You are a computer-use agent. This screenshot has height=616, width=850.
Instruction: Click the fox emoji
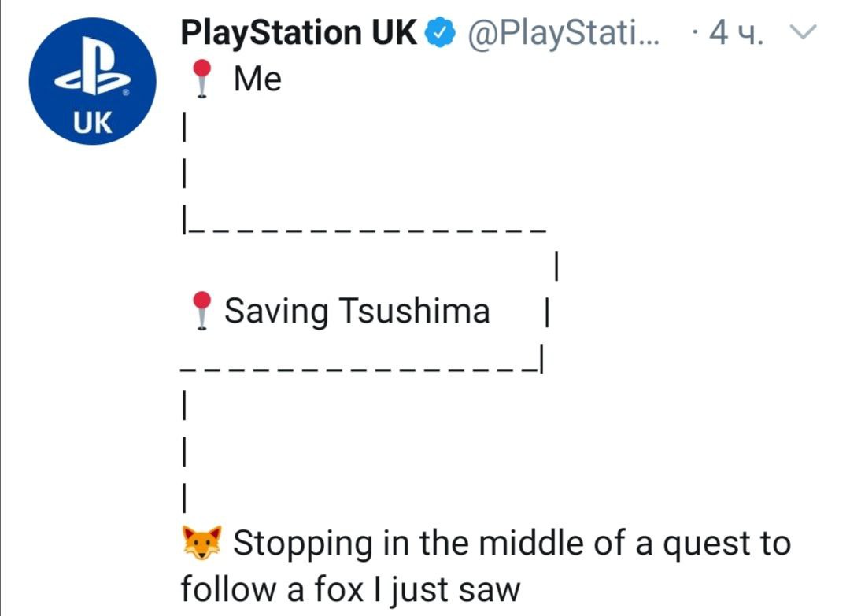click(x=201, y=542)
